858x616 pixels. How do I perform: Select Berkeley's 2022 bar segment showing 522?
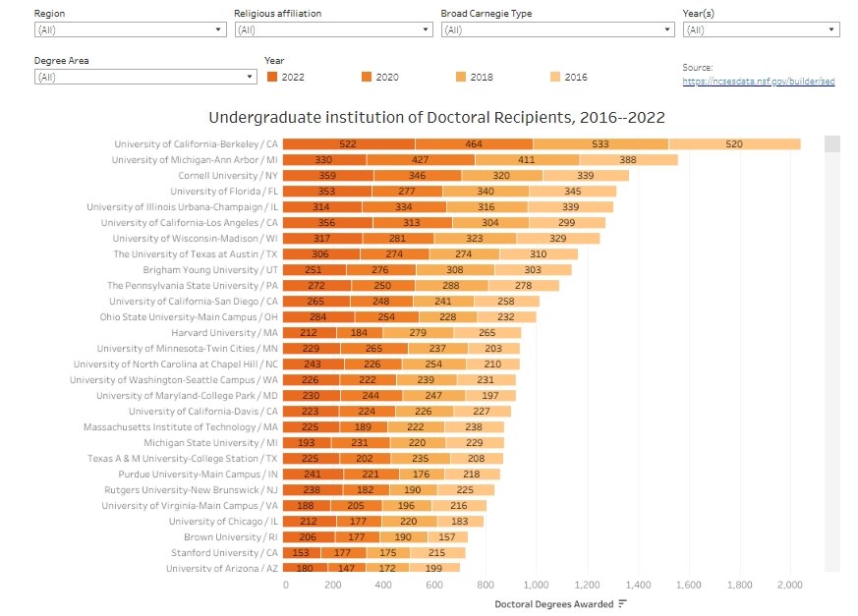pos(349,143)
